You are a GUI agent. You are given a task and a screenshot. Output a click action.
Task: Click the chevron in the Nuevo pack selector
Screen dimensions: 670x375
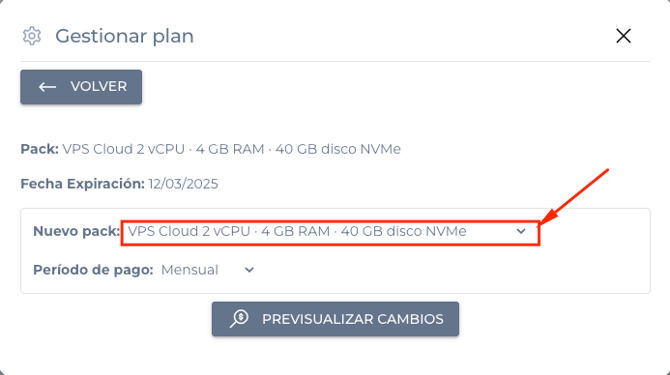point(520,231)
